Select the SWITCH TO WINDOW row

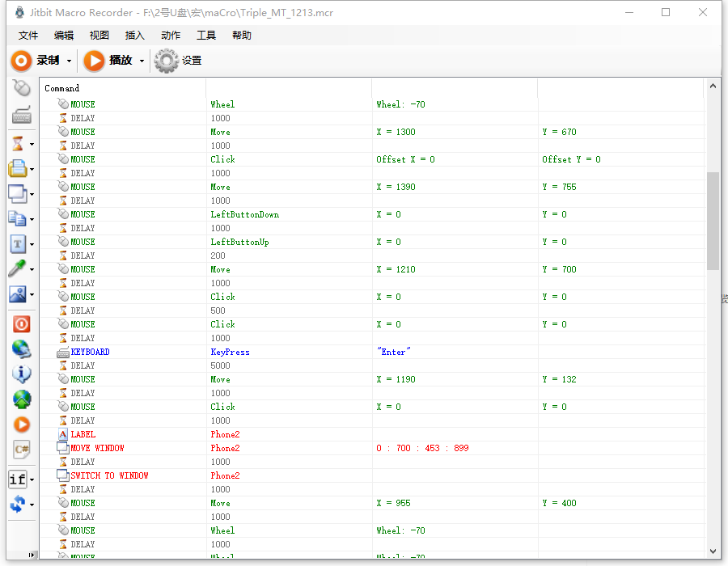(372, 475)
